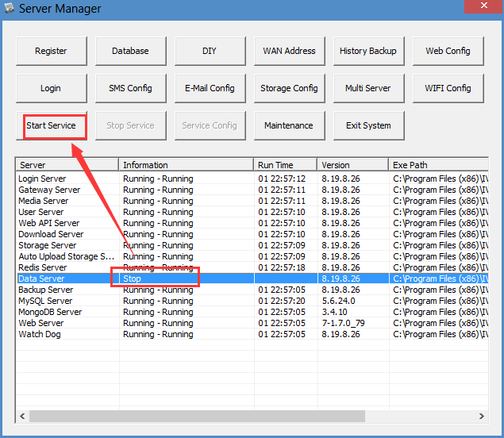Click the Server Manager title icon
Screen dimensions: 504x438
[10, 9]
